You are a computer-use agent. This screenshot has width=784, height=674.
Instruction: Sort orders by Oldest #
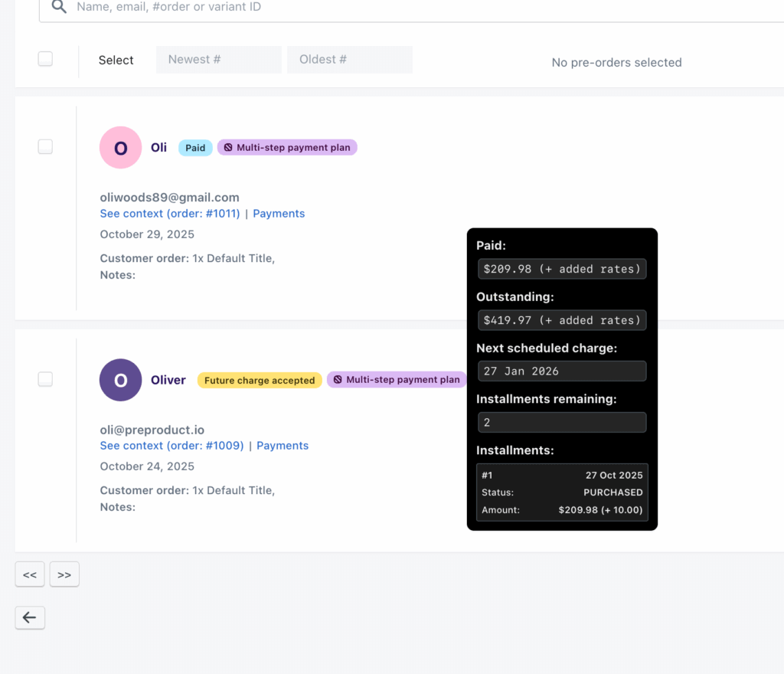click(x=349, y=59)
